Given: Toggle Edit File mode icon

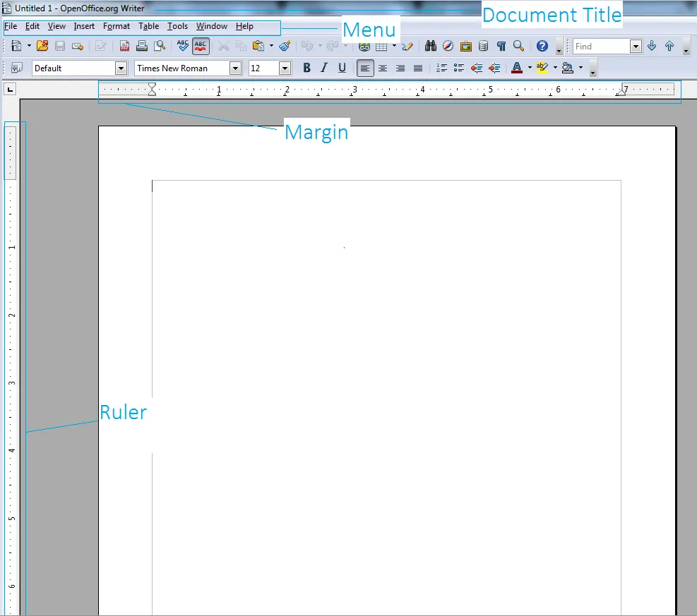Looking at the screenshot, I should click(101, 46).
